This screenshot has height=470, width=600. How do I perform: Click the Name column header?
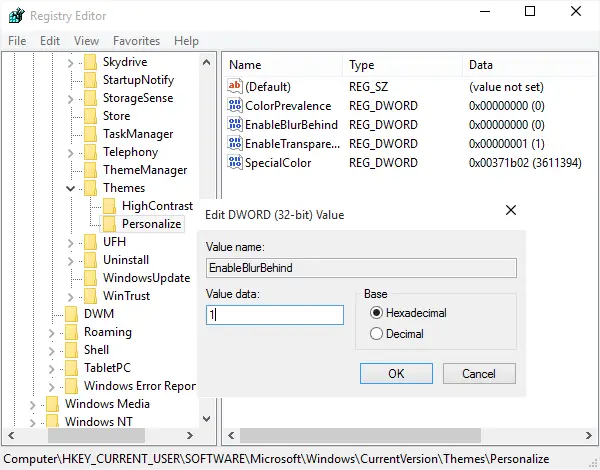click(x=283, y=65)
